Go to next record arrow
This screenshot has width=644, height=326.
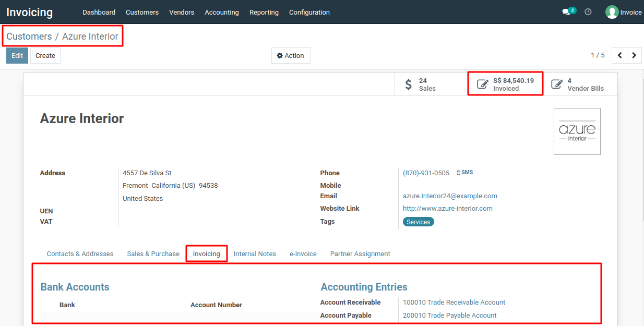[x=634, y=55]
